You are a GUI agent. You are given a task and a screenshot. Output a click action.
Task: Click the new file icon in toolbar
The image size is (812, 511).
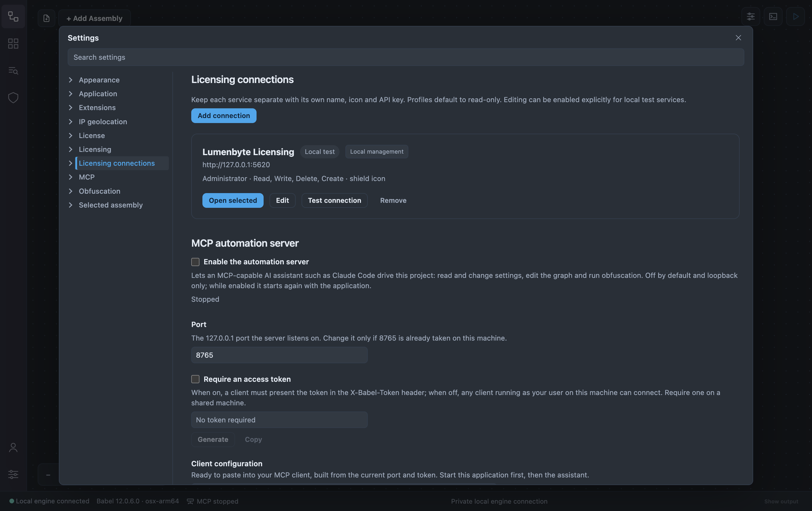pyautogui.click(x=46, y=18)
